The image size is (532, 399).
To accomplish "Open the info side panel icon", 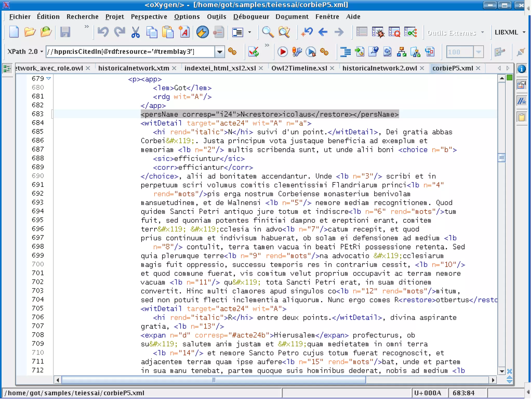I will pos(521,69).
